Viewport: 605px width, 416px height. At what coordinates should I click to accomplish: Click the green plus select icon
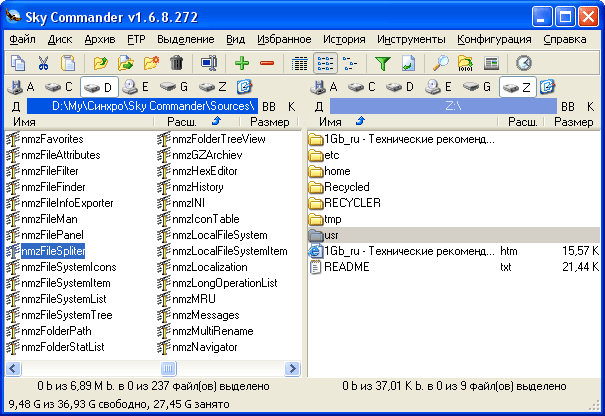(x=242, y=63)
